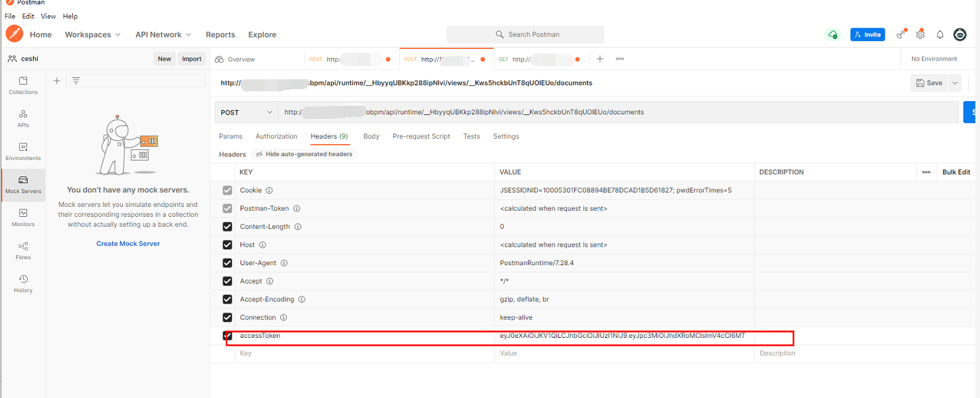
Task: Click the Search Postman field
Action: coord(525,34)
